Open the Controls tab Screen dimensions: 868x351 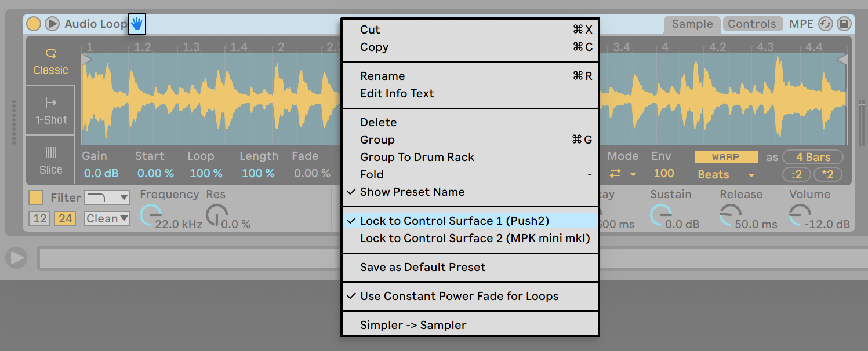751,24
